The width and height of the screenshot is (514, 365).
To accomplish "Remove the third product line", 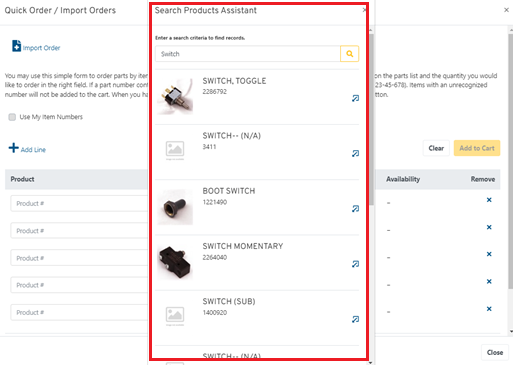I will [x=489, y=254].
